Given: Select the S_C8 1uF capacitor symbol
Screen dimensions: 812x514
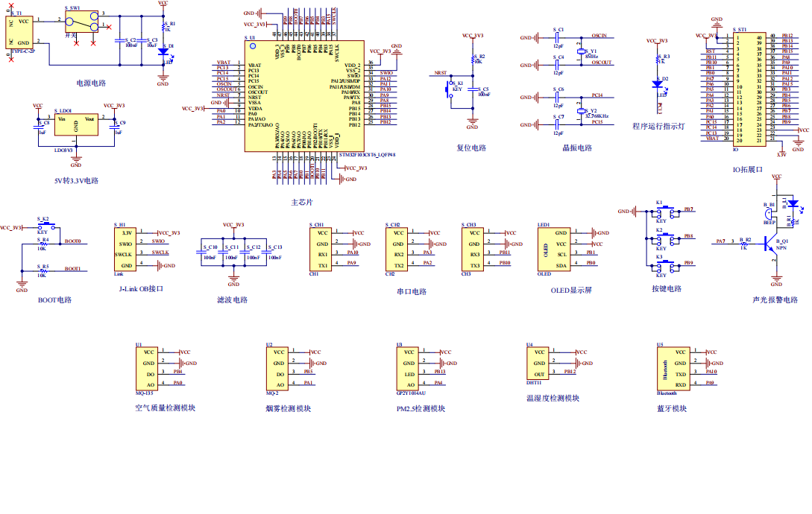Looking at the screenshot, I should pyautogui.click(x=38, y=127).
